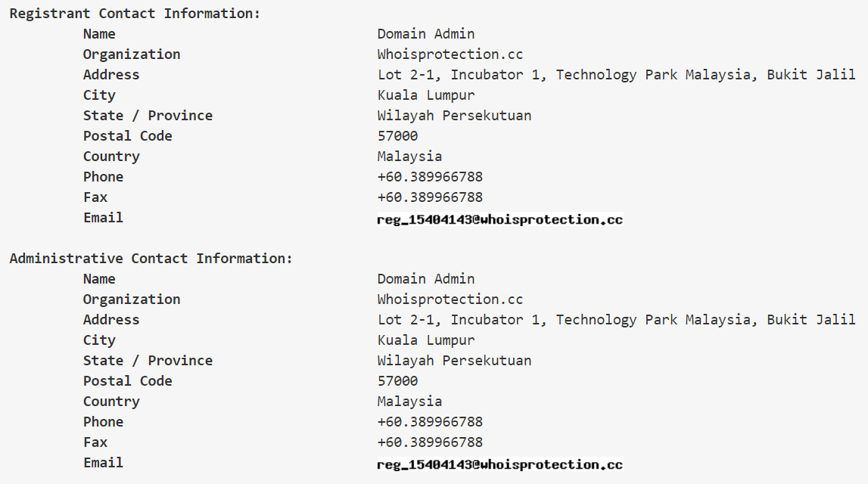Click the registrant country Malaysia
868x484 pixels.
click(409, 157)
